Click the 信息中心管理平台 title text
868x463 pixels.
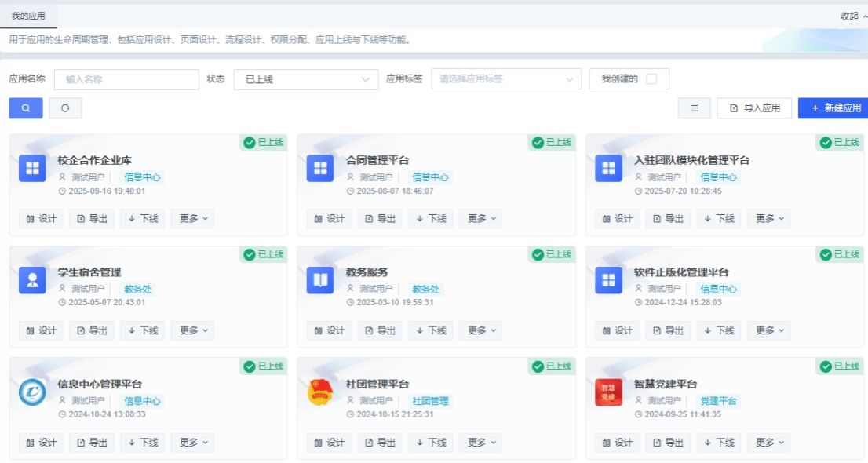100,385
